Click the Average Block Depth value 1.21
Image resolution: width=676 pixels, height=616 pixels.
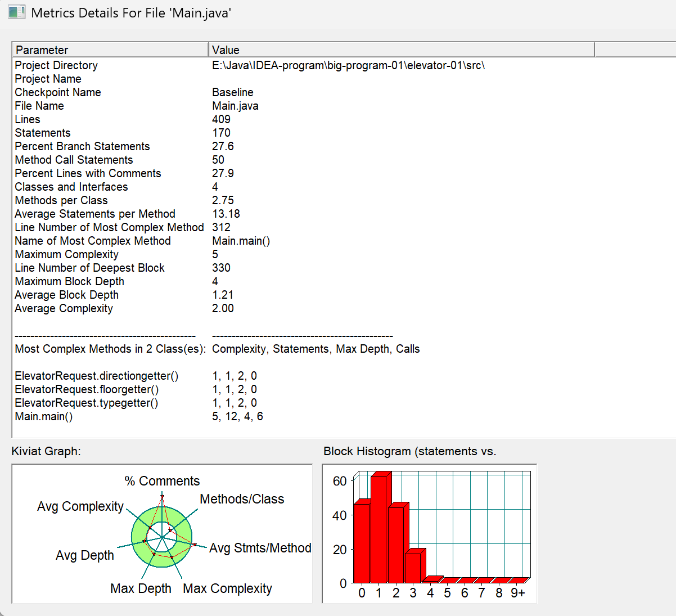pos(223,295)
